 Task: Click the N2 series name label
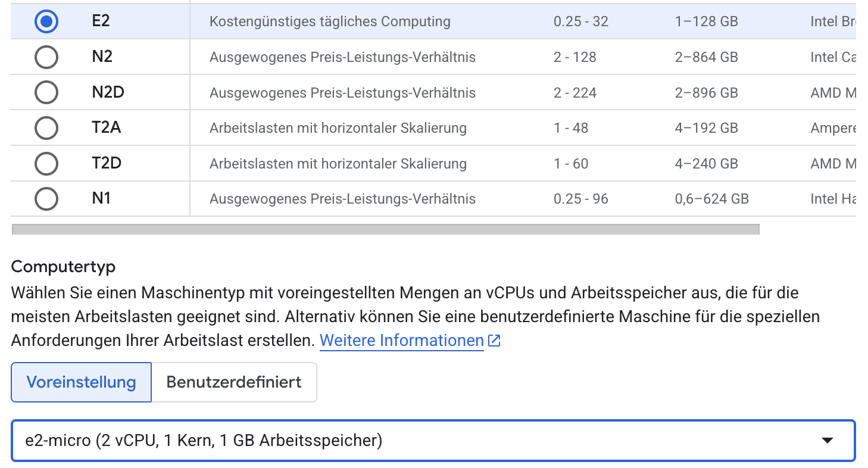click(102, 57)
